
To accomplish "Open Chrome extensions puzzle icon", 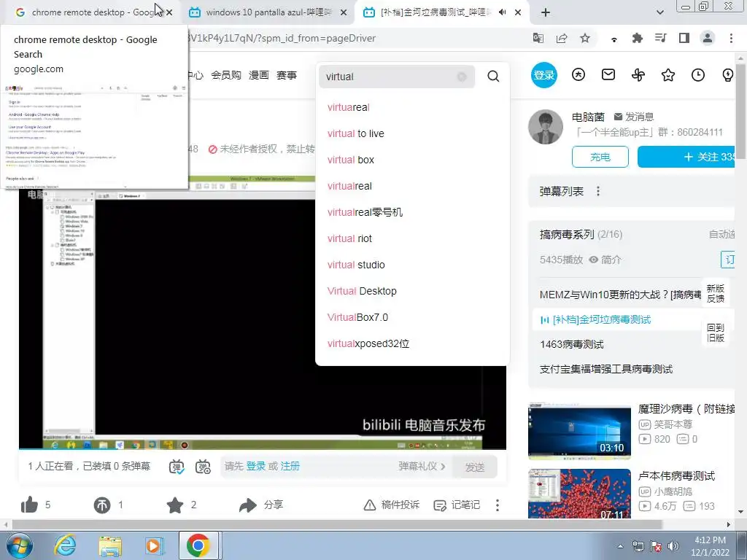I will coord(637,38).
